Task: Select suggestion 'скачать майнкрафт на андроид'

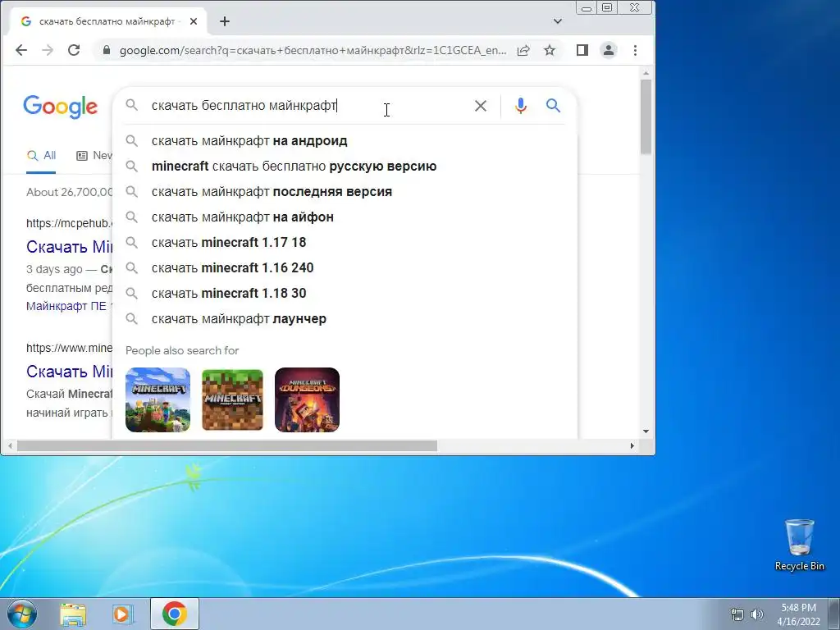Action: (x=345, y=141)
